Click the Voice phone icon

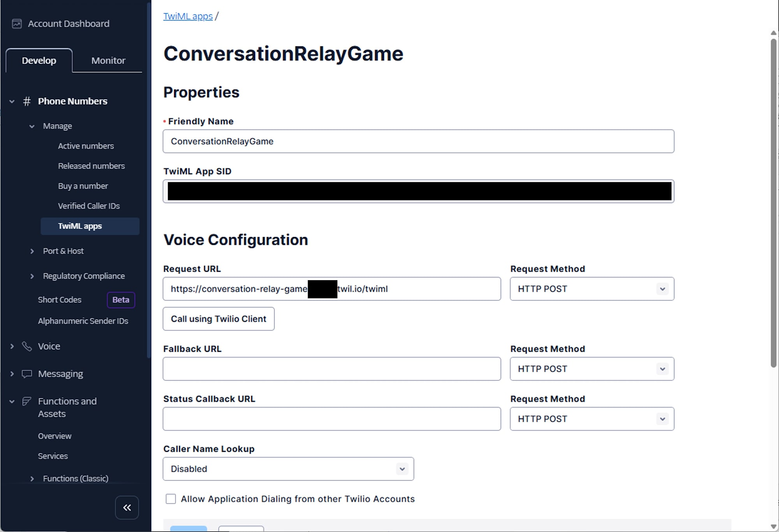[x=27, y=346]
